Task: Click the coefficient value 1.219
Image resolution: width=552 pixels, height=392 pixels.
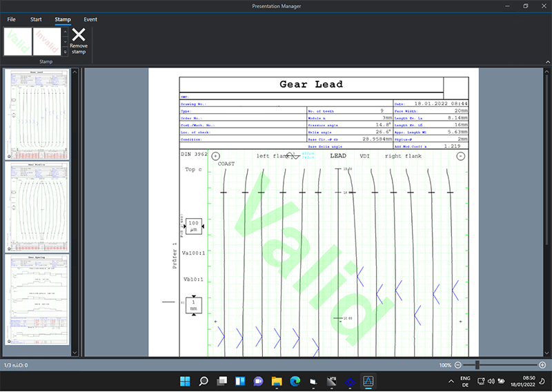Action: 452,146
